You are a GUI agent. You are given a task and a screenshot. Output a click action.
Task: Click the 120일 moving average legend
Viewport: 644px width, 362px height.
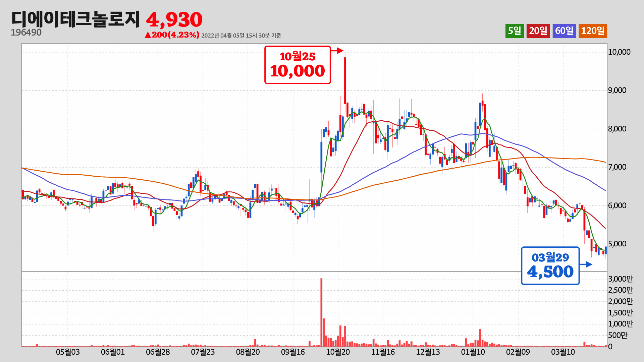point(593,31)
